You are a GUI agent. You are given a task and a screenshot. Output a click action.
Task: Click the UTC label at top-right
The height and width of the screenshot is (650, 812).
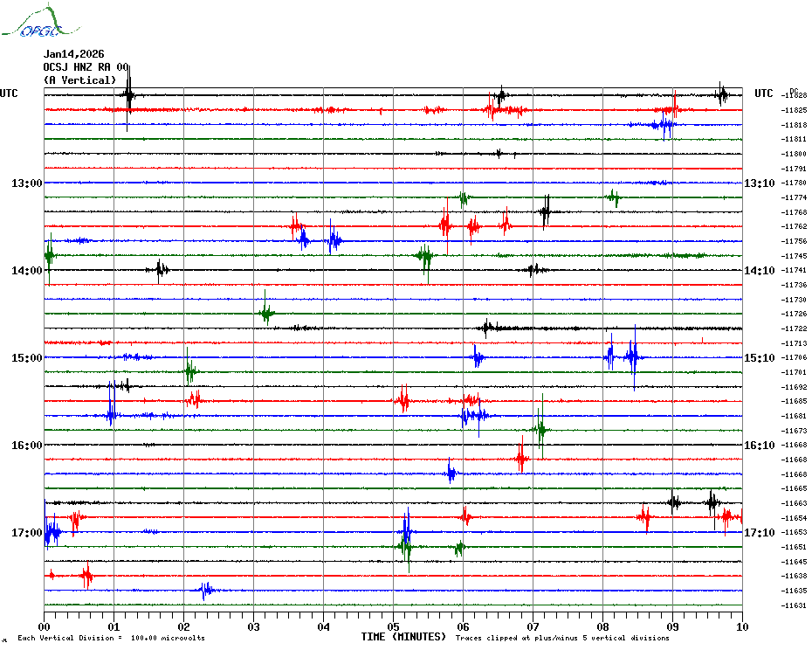point(764,93)
